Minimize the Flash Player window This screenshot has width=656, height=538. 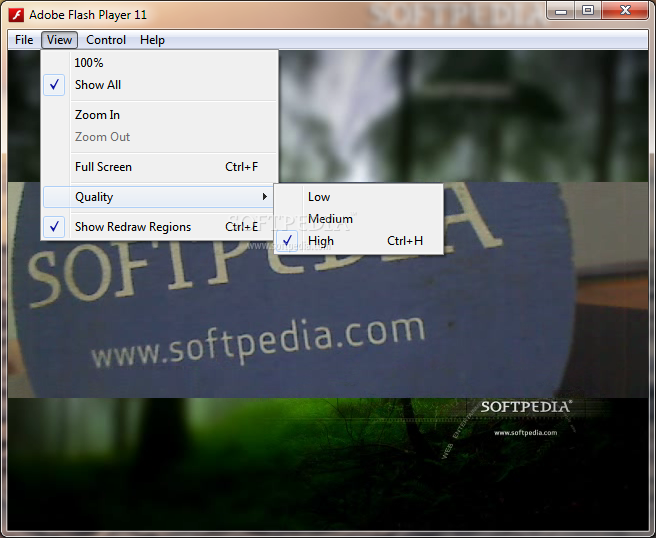(x=561, y=10)
